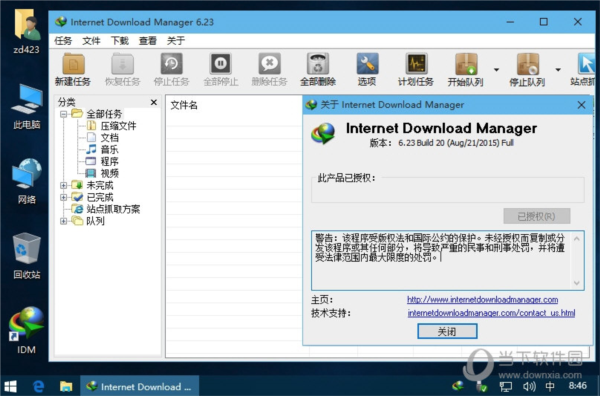Select 压缩文件 category in tree
This screenshot has width=600, height=396.
(x=118, y=125)
